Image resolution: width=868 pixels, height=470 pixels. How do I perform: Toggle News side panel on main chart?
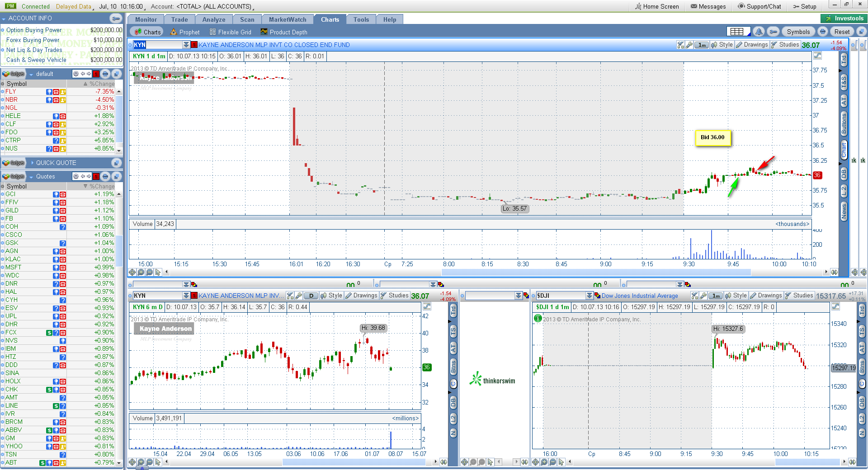(844, 211)
